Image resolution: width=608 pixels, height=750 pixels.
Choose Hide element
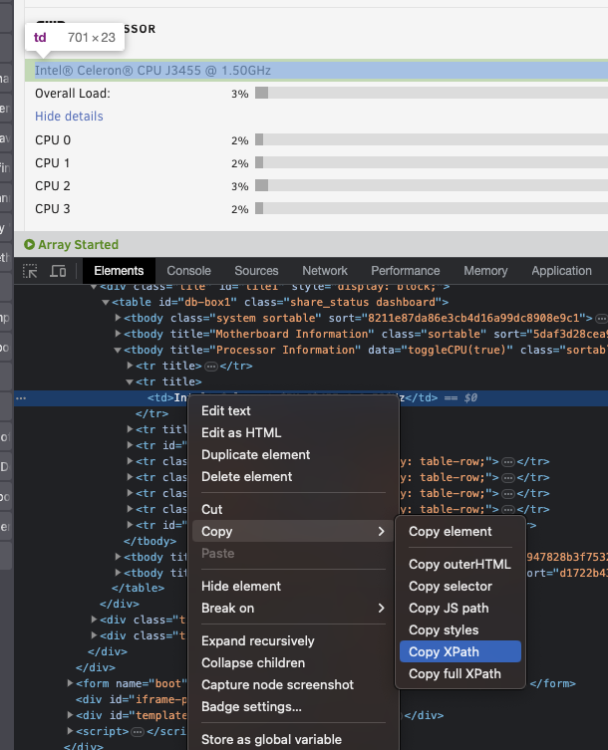click(x=293, y=586)
